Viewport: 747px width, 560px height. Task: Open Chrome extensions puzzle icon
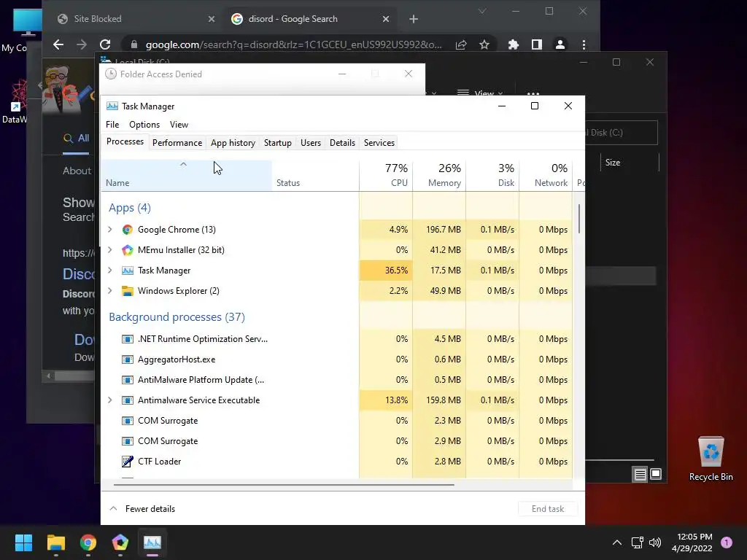[513, 44]
